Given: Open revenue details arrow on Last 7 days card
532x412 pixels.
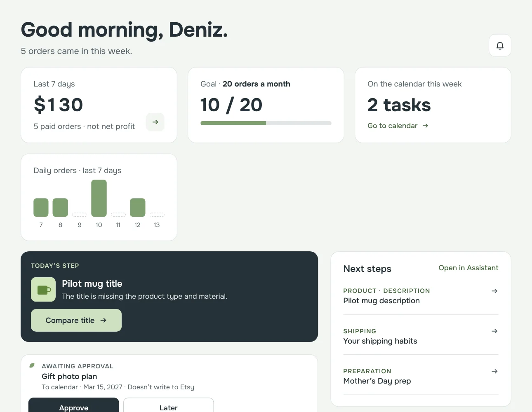Looking at the screenshot, I should (x=155, y=122).
